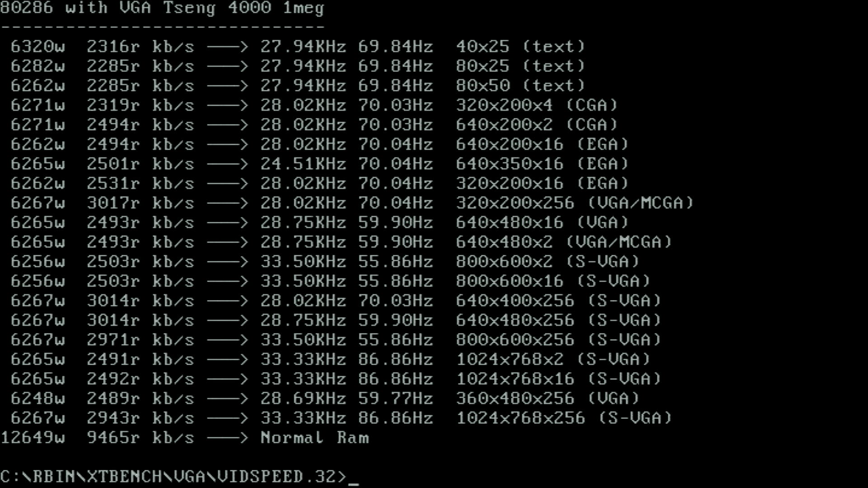Click the 640x200x2 (CGA) entry

tap(537, 125)
